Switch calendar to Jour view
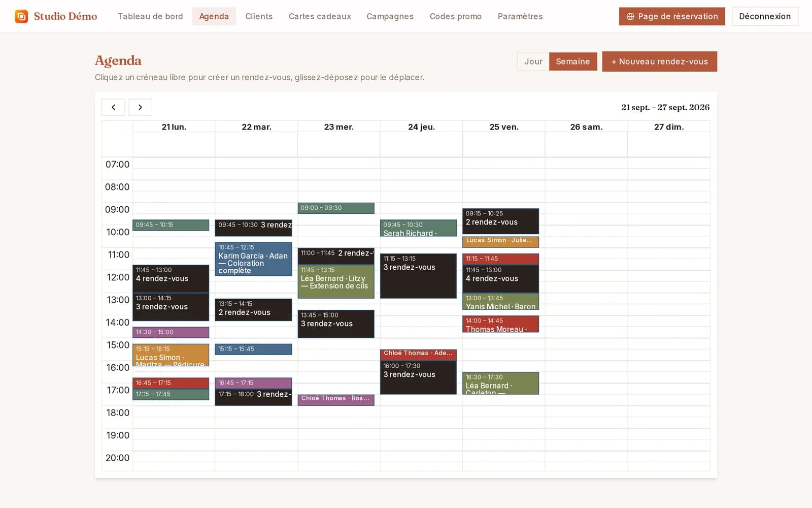This screenshot has height=508, width=812. pos(533,61)
